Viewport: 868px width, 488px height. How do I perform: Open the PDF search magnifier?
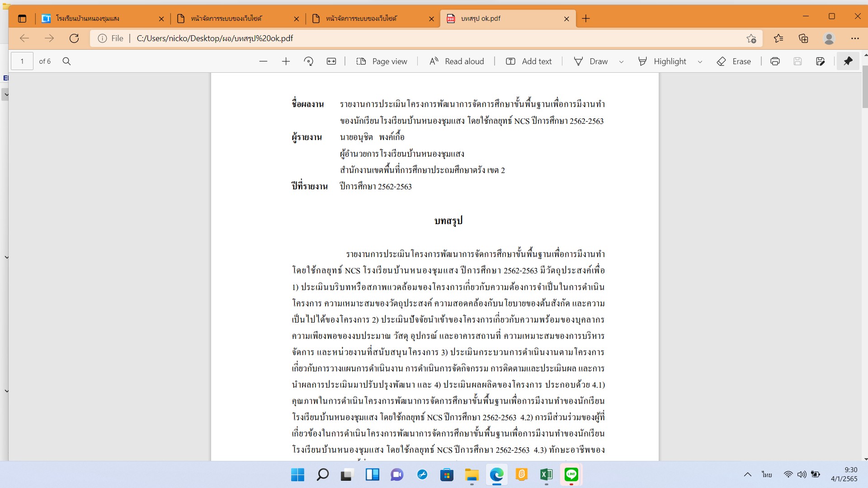tap(66, 61)
